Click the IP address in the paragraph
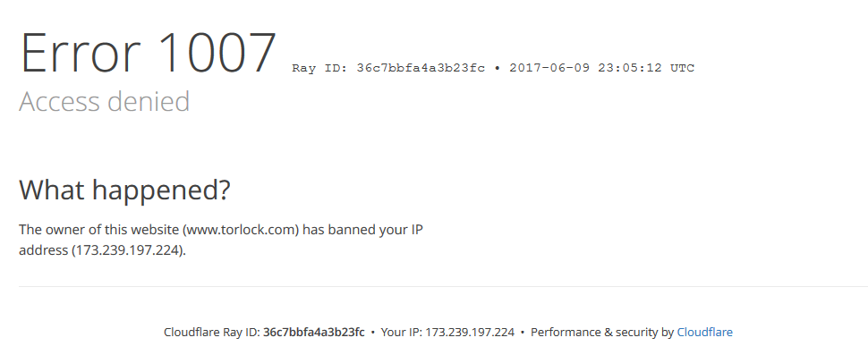 coord(127,250)
